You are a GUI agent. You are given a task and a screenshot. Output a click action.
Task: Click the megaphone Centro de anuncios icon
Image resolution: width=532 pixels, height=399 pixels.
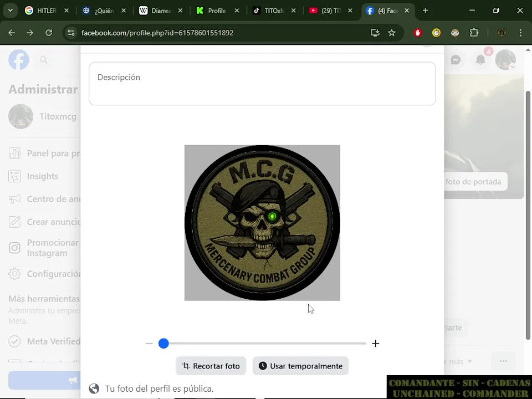[x=14, y=199]
